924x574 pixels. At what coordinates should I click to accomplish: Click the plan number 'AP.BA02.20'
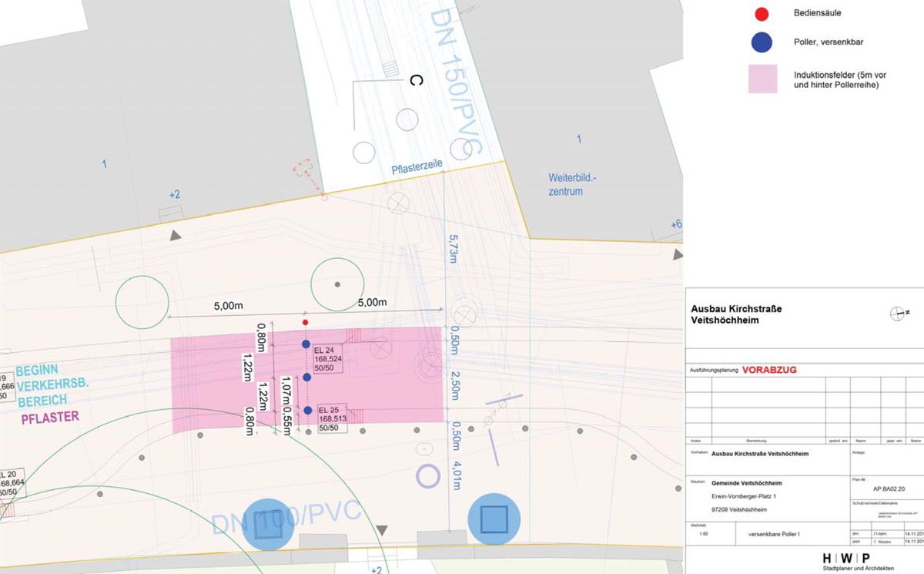pos(888,488)
